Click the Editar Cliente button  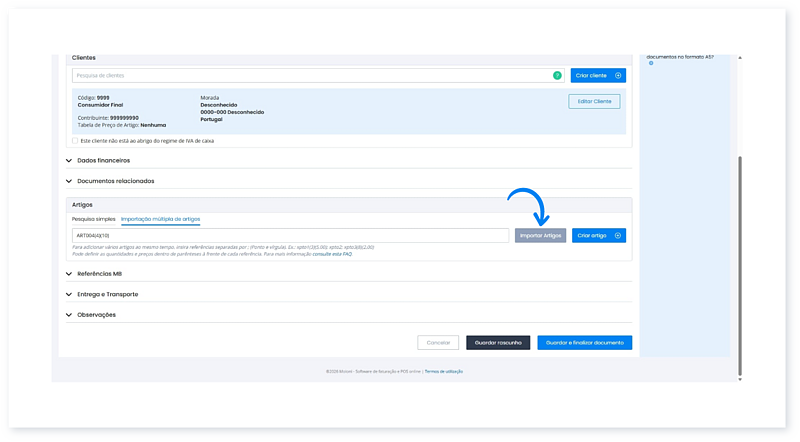pos(593,101)
